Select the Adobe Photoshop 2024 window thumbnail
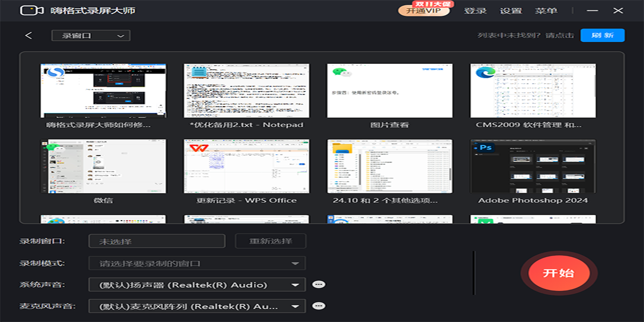This screenshot has width=644, height=322. click(x=533, y=166)
